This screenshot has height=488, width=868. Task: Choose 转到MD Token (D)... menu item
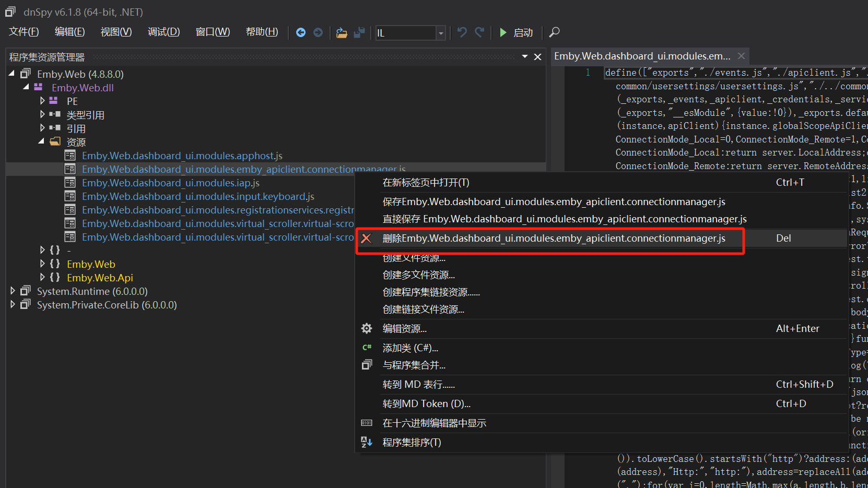tap(602, 403)
